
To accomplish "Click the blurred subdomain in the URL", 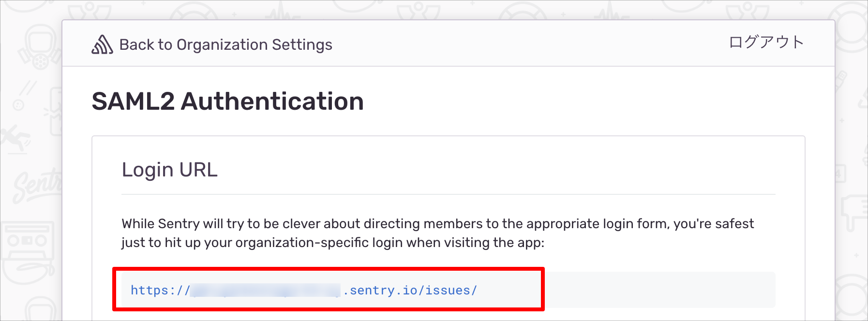I will click(266, 290).
